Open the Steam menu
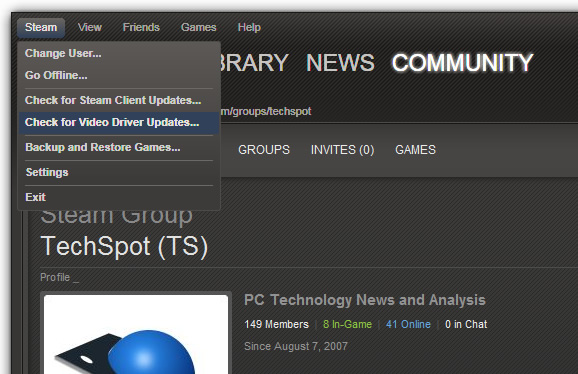The image size is (578, 374). pyautogui.click(x=41, y=28)
